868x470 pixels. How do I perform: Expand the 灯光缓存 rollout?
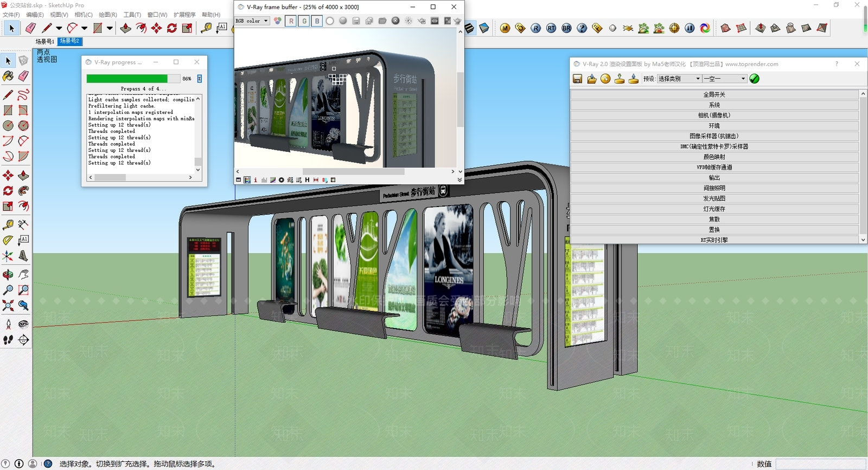coord(714,209)
